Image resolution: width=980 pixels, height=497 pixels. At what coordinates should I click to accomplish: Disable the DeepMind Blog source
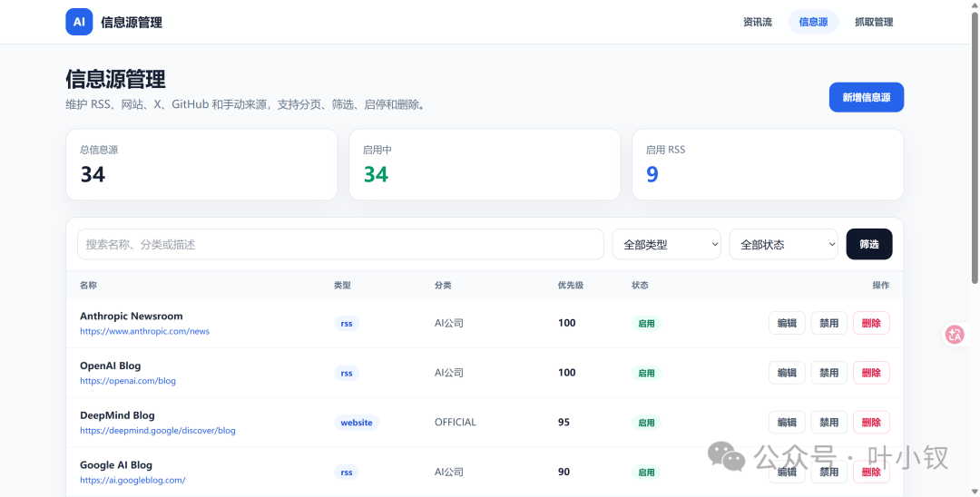[828, 422]
